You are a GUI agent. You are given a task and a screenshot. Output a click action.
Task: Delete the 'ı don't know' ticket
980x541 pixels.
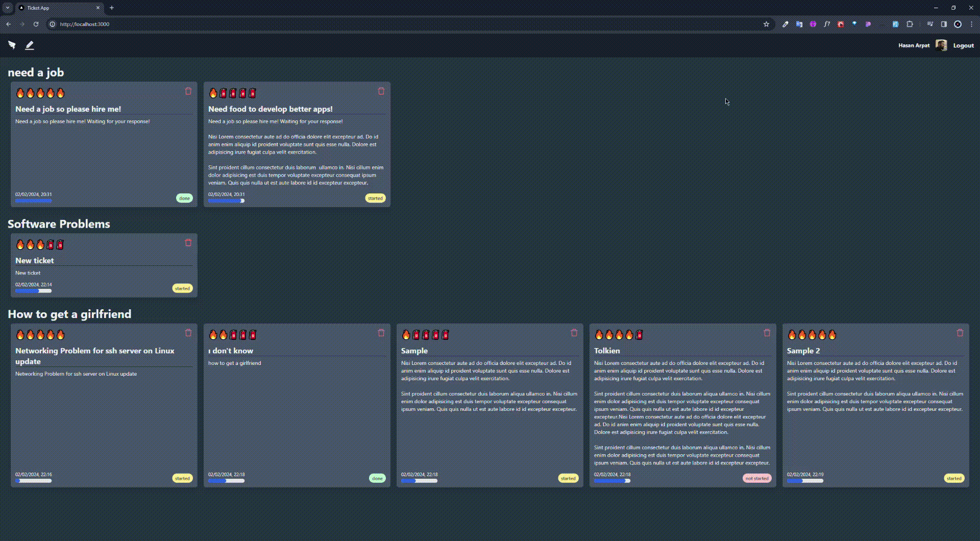tap(381, 333)
